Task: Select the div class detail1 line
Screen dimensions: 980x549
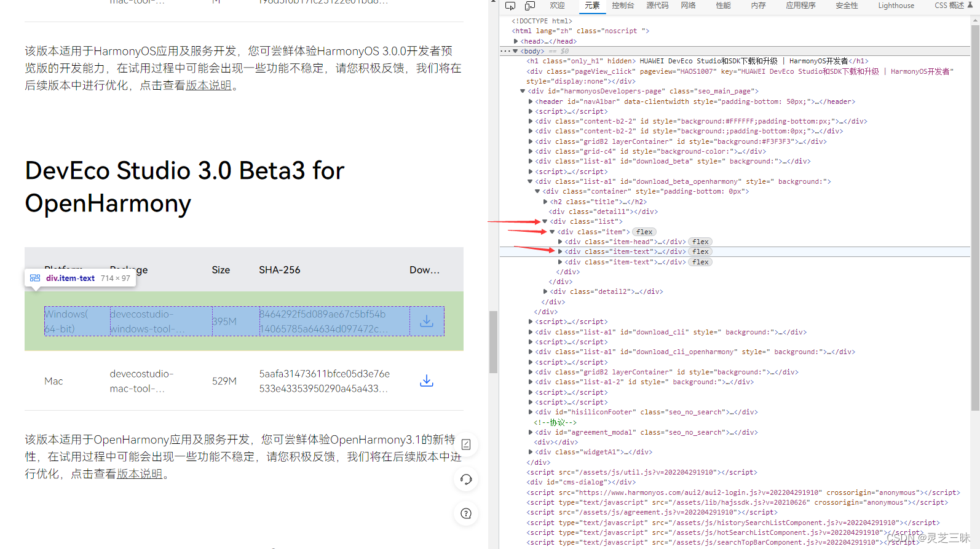Action: (603, 211)
